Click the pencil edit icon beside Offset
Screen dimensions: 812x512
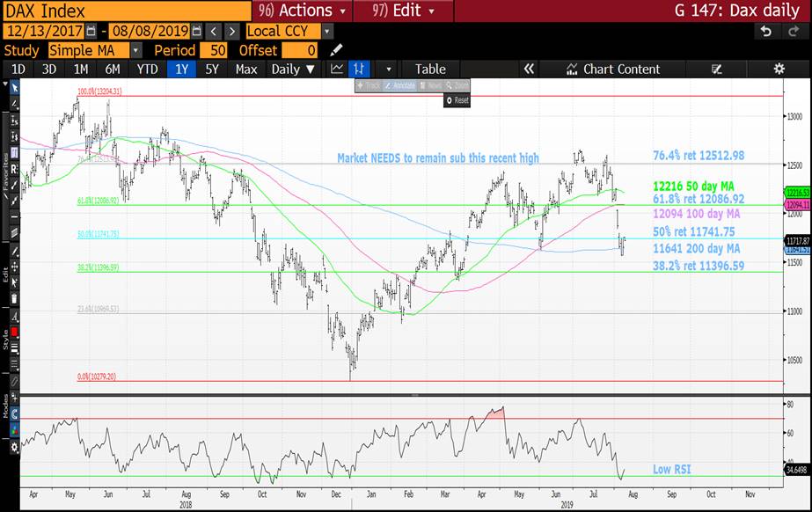coord(336,50)
